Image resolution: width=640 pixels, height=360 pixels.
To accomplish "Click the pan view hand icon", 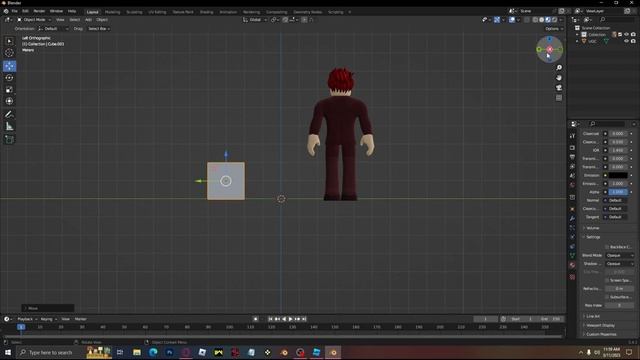I will (559, 78).
